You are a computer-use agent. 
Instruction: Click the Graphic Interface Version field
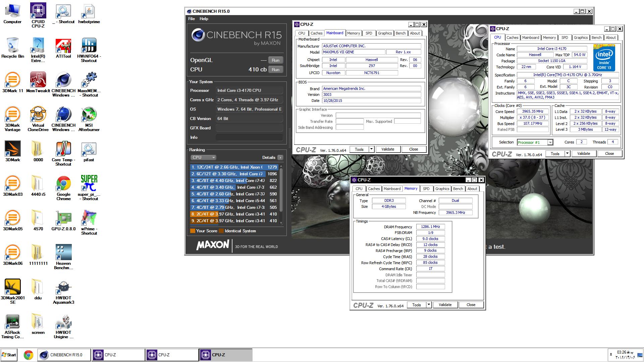coord(378,115)
